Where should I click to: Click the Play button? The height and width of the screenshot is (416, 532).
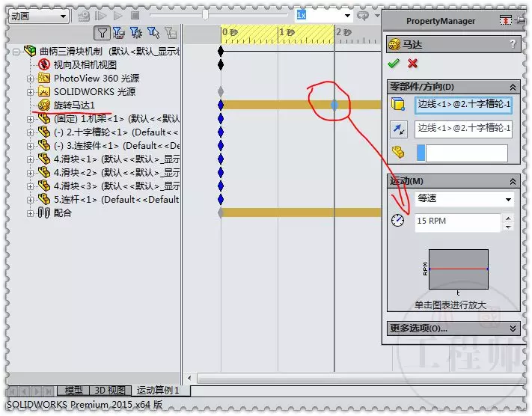click(117, 16)
